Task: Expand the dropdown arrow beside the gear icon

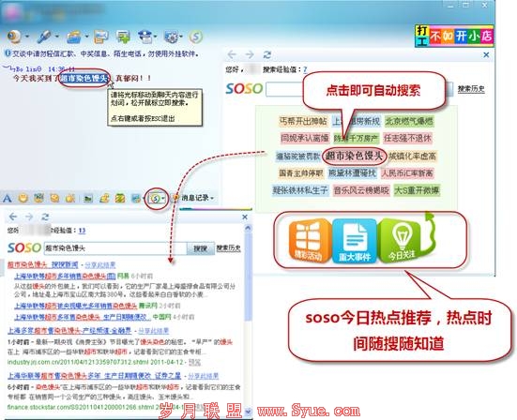Action: [181, 37]
